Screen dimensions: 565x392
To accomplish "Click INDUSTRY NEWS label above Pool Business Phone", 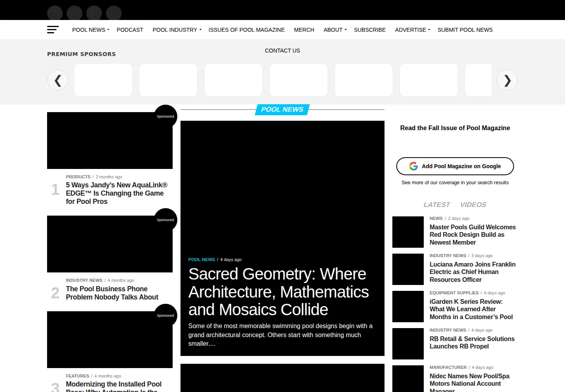I will pyautogui.click(x=84, y=280).
